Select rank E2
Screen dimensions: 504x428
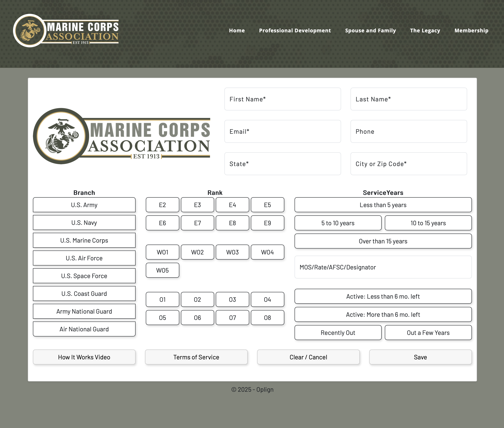click(x=162, y=205)
